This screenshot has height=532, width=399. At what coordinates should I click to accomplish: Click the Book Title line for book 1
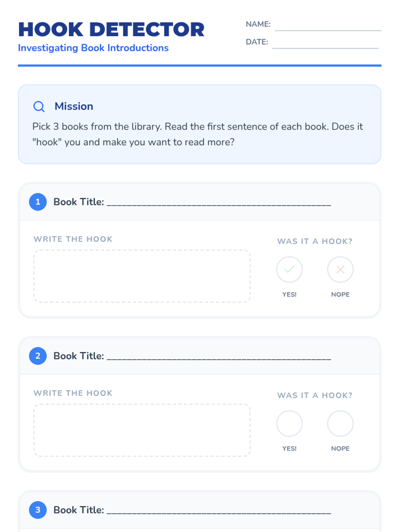[x=219, y=202]
